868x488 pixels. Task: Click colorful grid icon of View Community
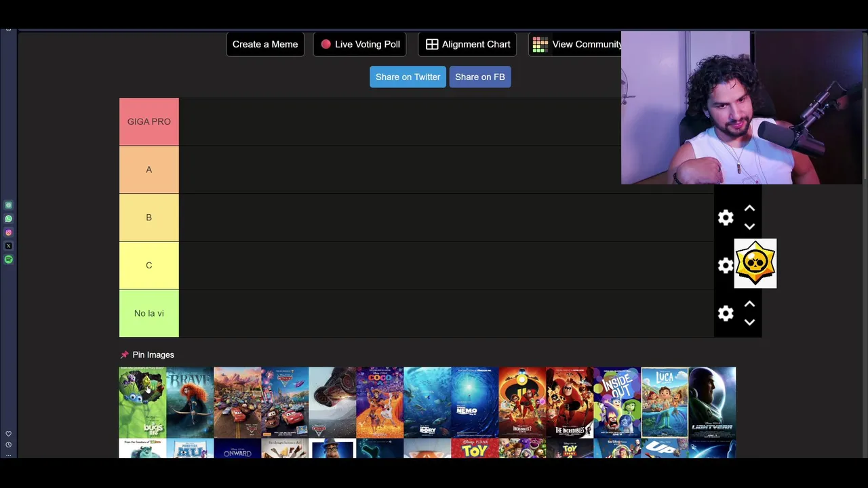click(x=540, y=45)
